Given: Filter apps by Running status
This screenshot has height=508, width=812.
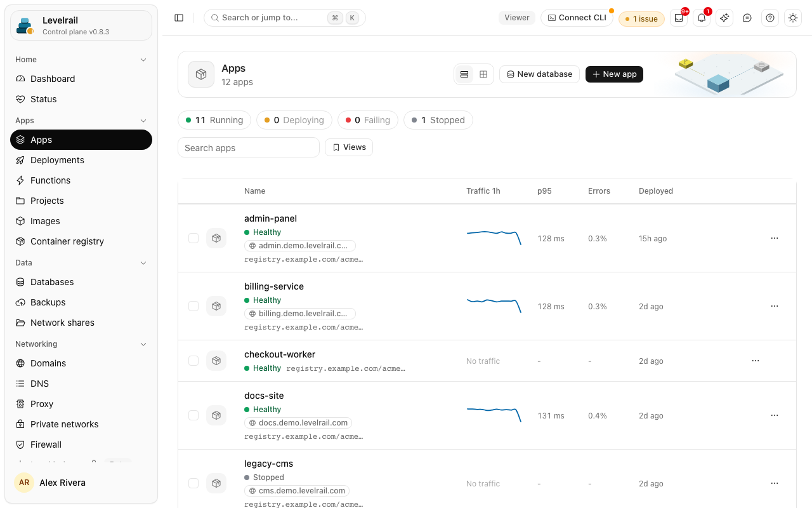Looking at the screenshot, I should (214, 120).
